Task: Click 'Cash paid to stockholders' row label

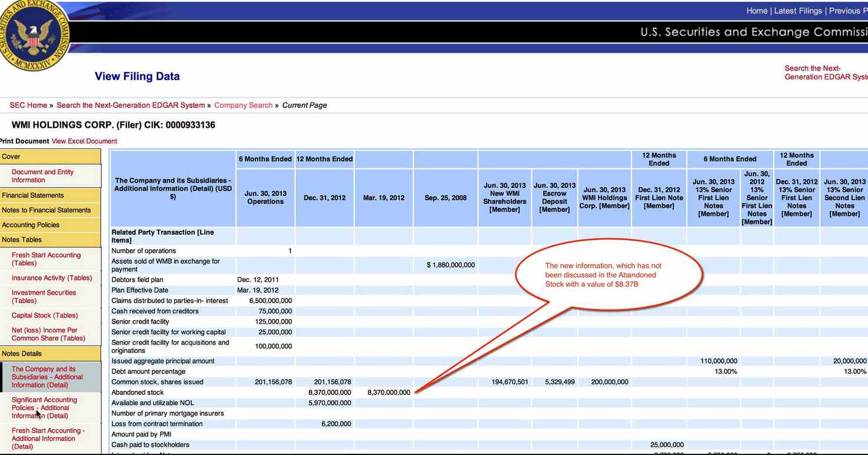Action: (151, 445)
